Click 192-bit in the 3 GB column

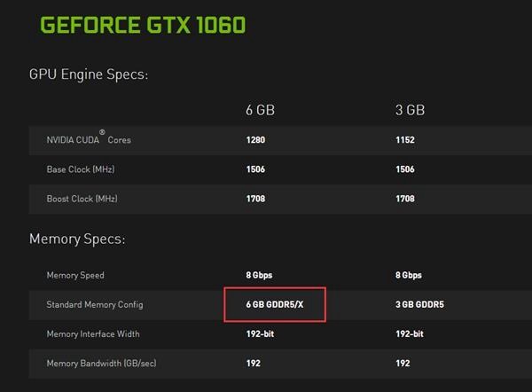(411, 334)
